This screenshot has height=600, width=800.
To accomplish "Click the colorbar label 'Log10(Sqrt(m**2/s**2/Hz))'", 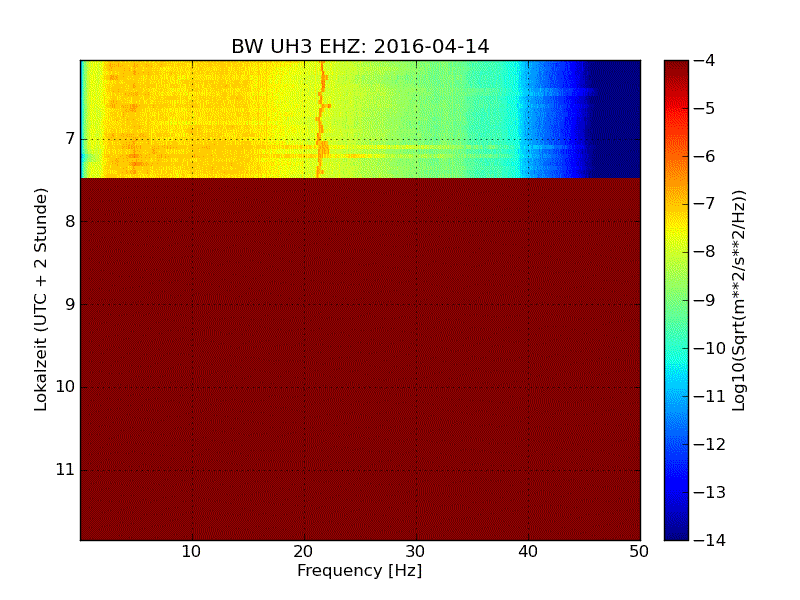I will click(x=738, y=301).
